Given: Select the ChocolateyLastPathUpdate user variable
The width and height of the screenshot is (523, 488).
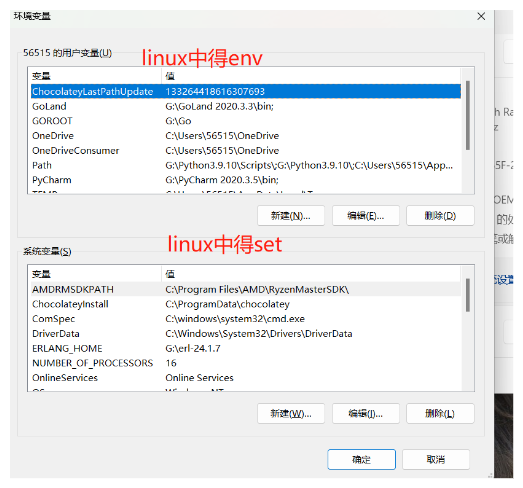Looking at the screenshot, I should pos(246,91).
